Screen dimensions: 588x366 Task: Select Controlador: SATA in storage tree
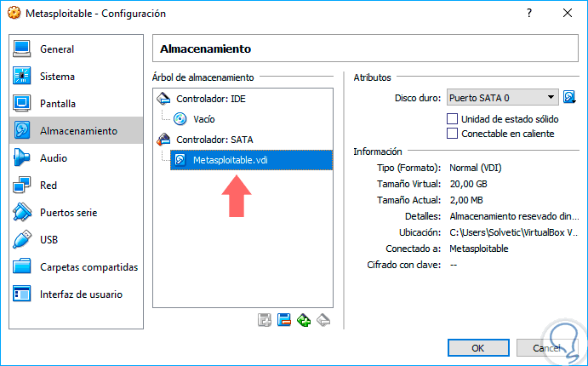[x=215, y=140]
